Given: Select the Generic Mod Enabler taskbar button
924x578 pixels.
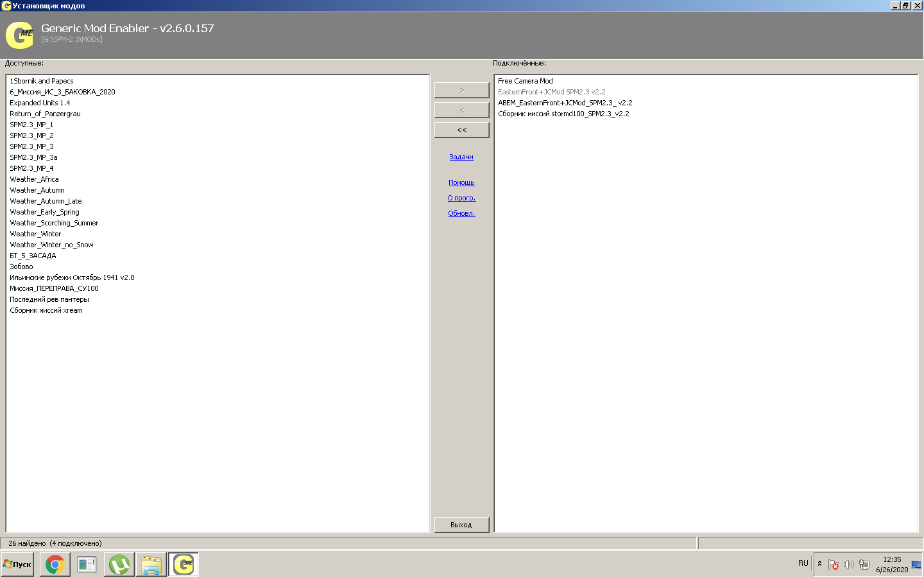Looking at the screenshot, I should 184,565.
